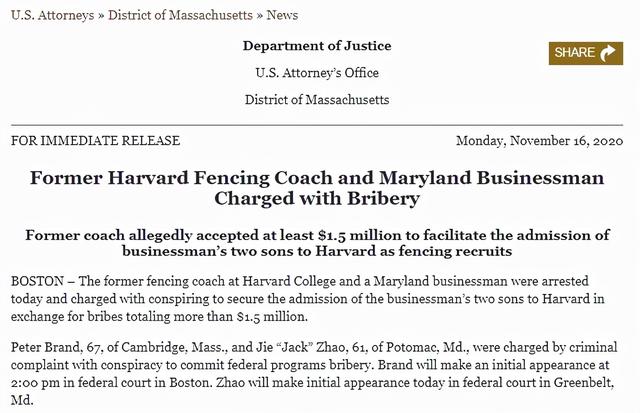Click the share arrow icon
The image size is (640, 413).
(x=607, y=53)
